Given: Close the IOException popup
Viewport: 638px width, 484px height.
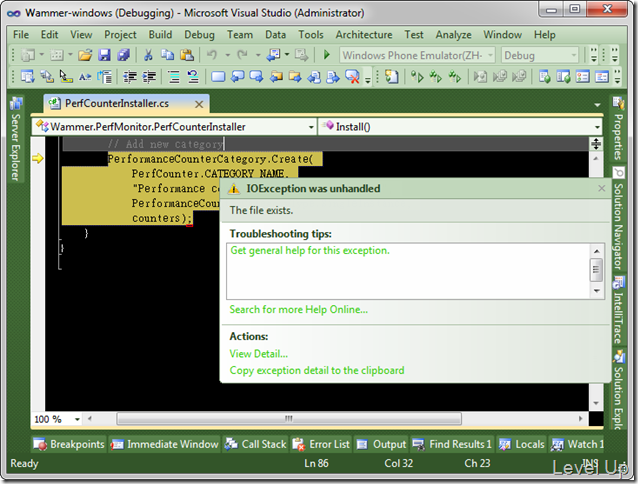Looking at the screenshot, I should (602, 188).
